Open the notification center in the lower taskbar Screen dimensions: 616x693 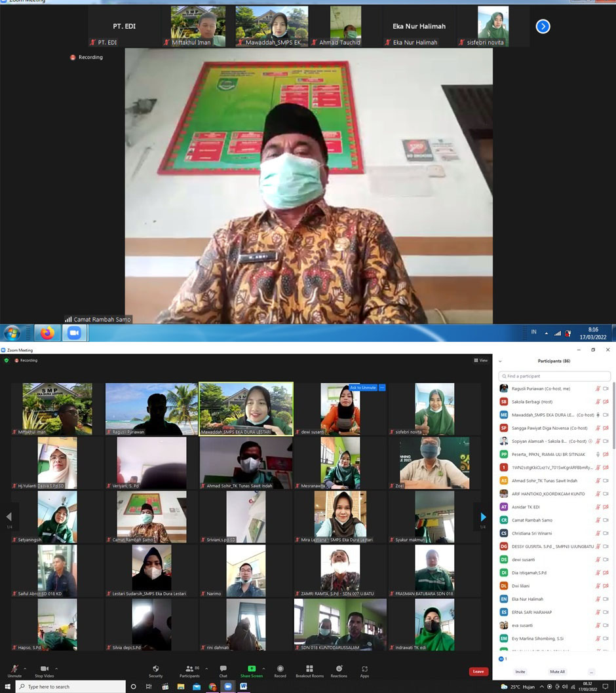point(606,687)
